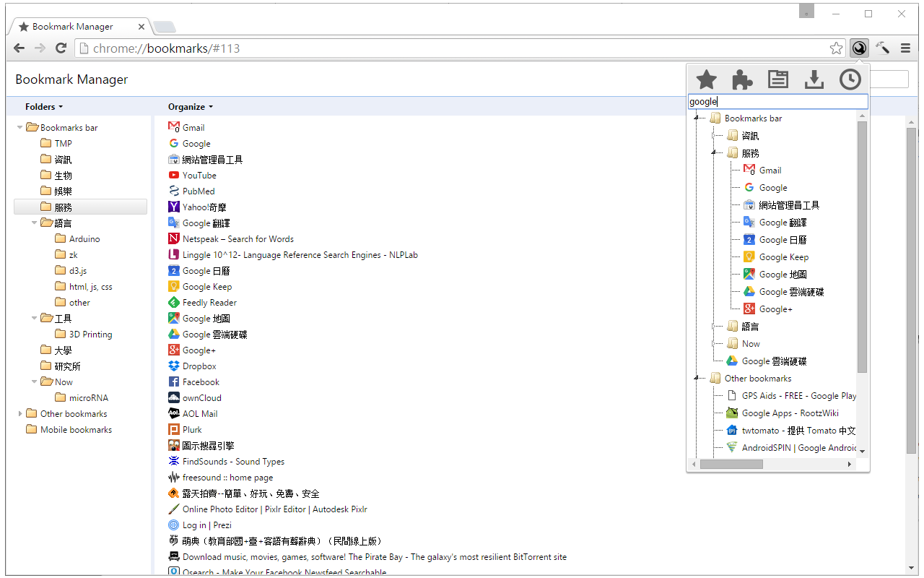Click Google Keep in popup tree
Screen dimensions: 924x578
point(783,257)
